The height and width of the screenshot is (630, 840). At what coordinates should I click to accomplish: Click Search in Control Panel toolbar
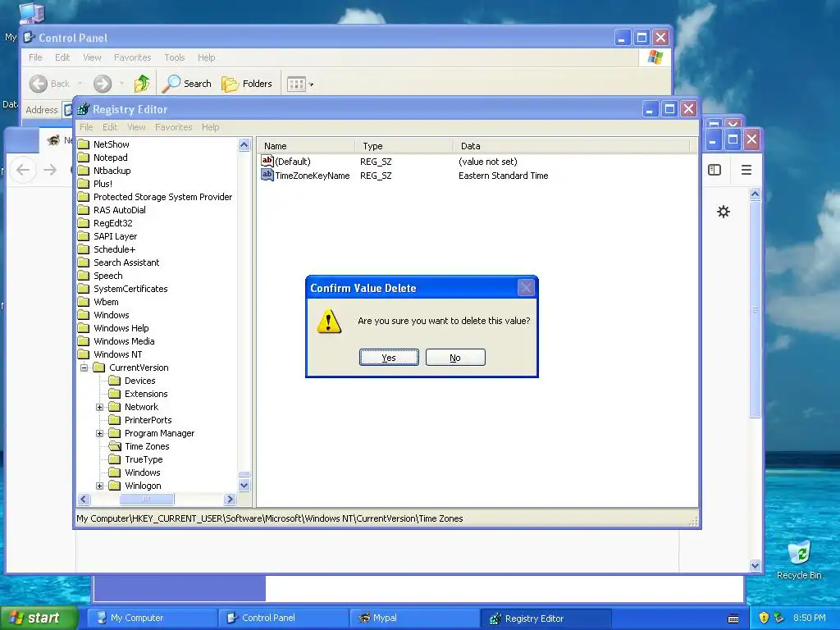(x=187, y=84)
